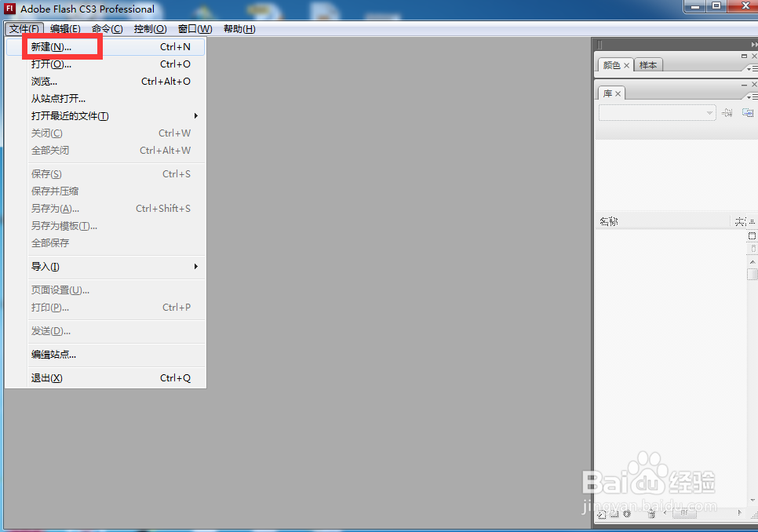Image resolution: width=758 pixels, height=532 pixels.
Task: Click the panel dock gripper handle
Action: point(600,45)
